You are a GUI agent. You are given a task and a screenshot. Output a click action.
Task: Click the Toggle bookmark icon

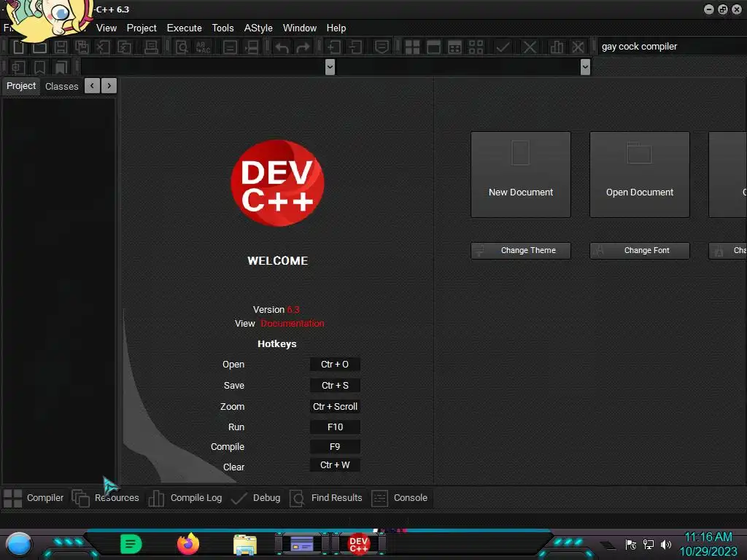(39, 67)
